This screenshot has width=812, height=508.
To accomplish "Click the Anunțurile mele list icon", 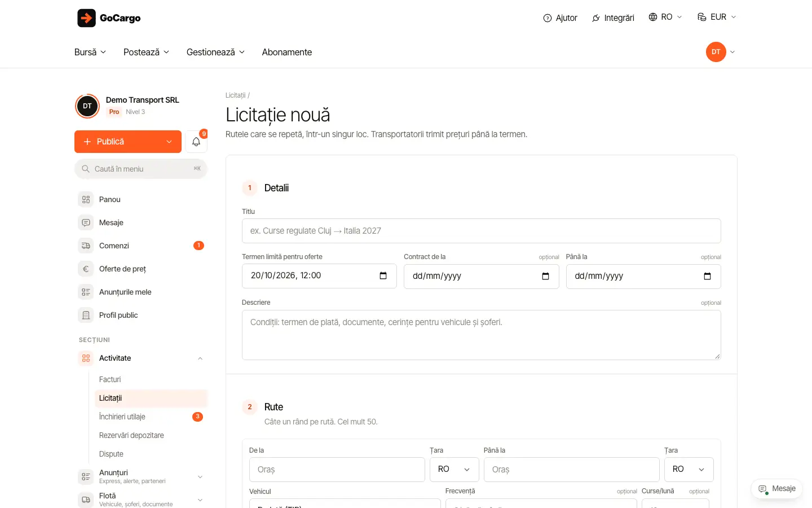I will pos(86,292).
